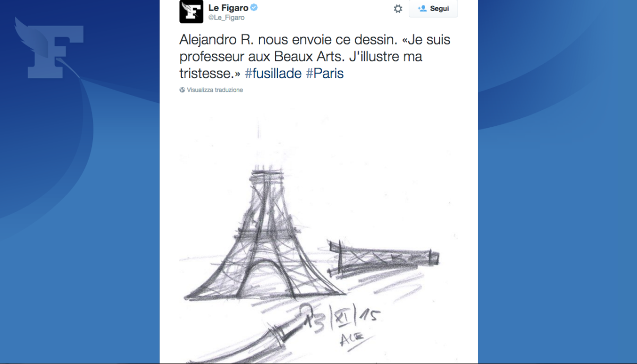
Task: Click the Le Figaro display name
Action: [x=228, y=8]
